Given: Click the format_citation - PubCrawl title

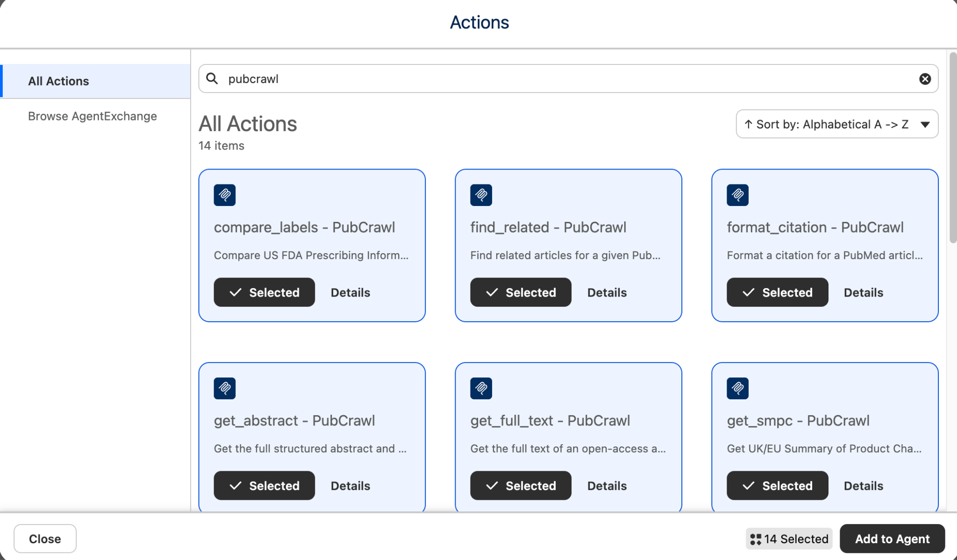Looking at the screenshot, I should [815, 227].
